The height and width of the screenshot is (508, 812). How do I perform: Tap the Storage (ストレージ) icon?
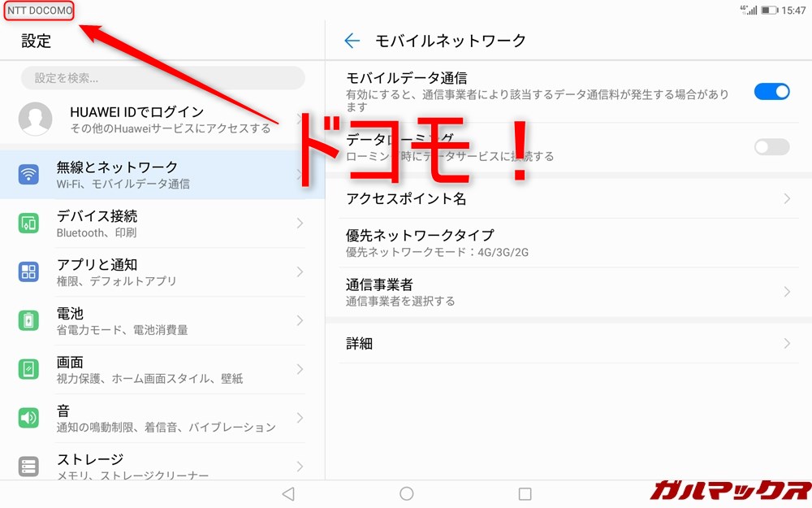[28, 467]
